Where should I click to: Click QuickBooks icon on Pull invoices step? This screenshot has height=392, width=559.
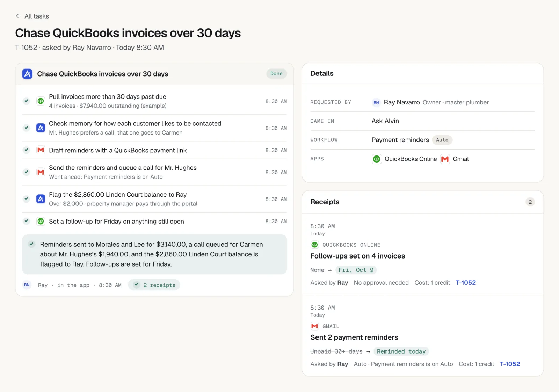41,101
